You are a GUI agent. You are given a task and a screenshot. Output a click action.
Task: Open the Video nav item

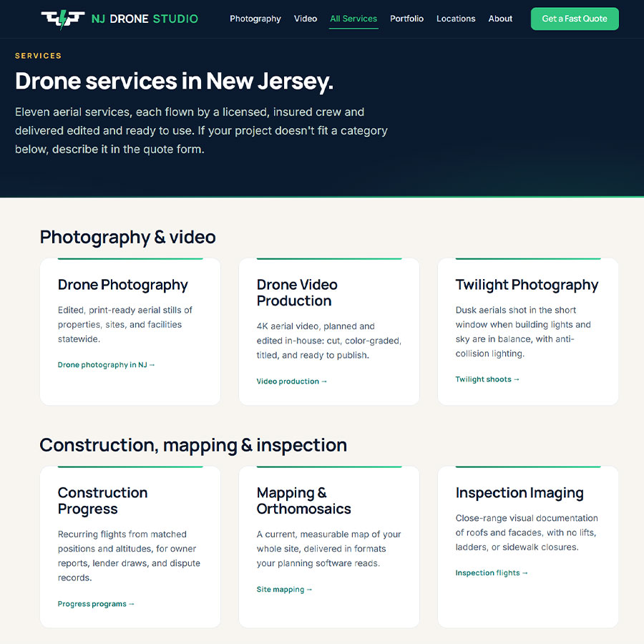tap(305, 19)
